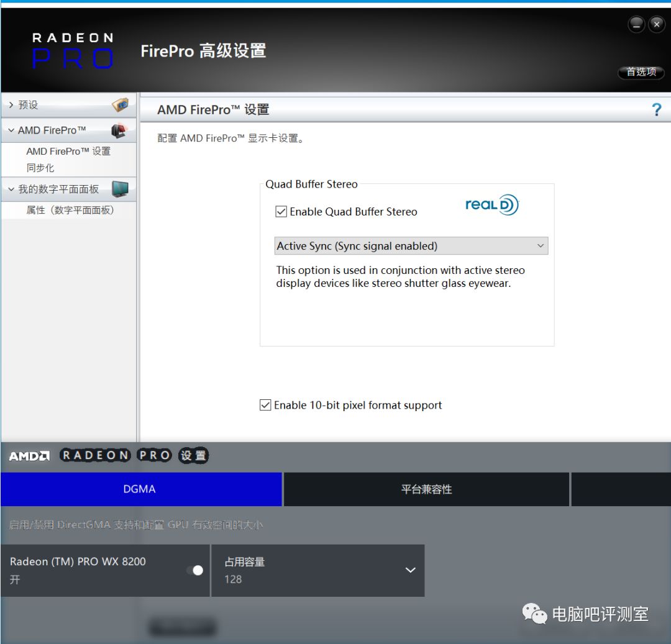
Task: Click the AMD FirePro graphics card icon
Action: click(119, 130)
